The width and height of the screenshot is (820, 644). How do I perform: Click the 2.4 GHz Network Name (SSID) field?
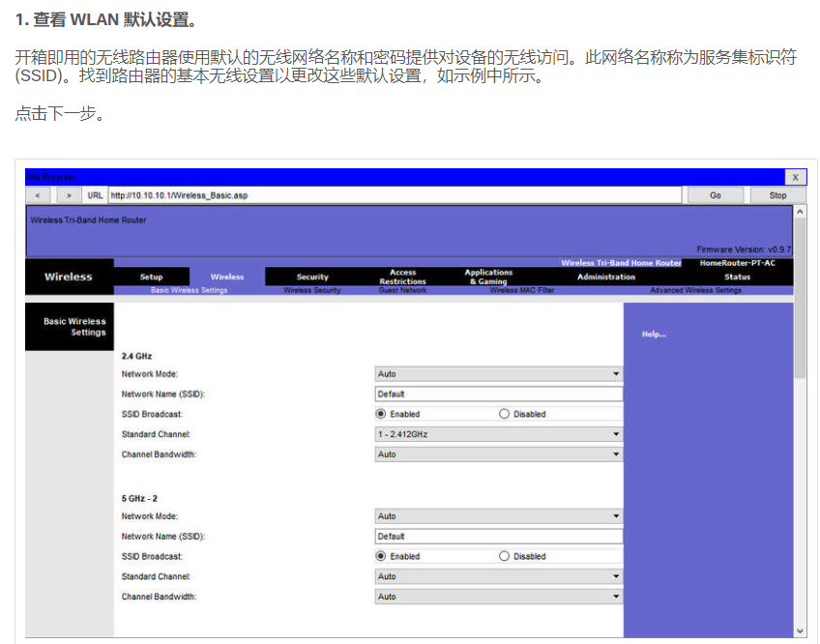tap(498, 393)
